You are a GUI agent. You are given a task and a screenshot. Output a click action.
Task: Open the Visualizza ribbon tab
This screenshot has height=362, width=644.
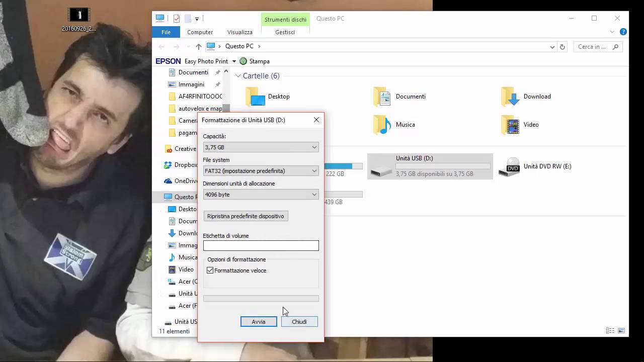240,32
